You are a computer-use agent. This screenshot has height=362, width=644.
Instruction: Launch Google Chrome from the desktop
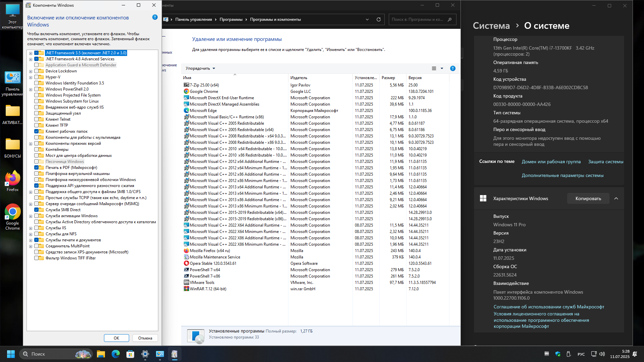click(12, 217)
